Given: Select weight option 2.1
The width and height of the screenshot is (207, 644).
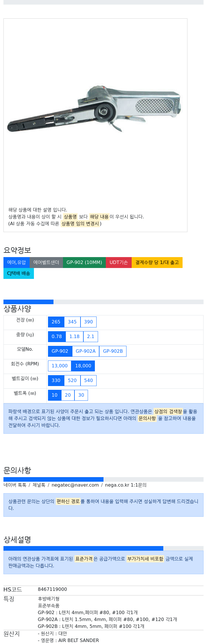Looking at the screenshot, I should [91, 337].
